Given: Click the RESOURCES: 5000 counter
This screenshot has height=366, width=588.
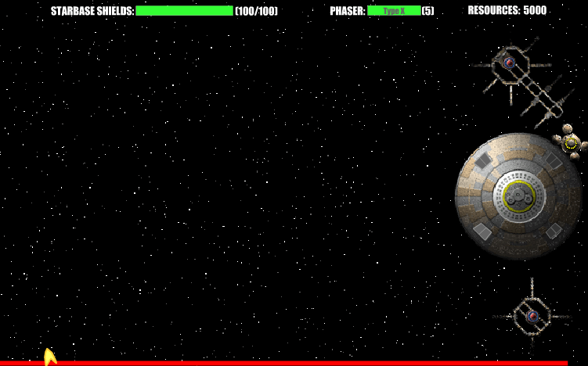Looking at the screenshot, I should coord(507,10).
